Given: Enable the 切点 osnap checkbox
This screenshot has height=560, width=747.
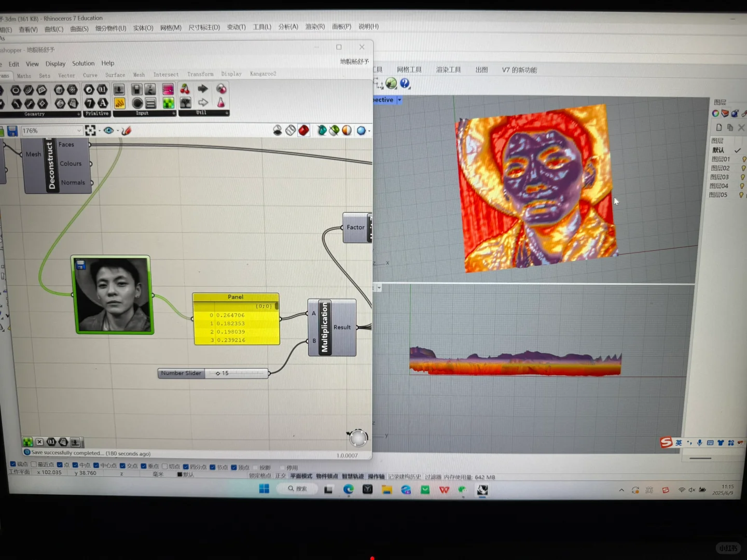Looking at the screenshot, I should 164,466.
